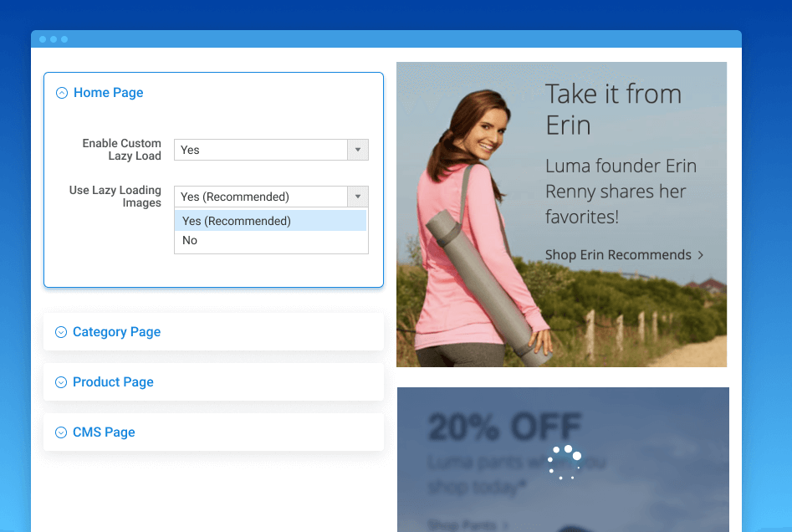Click the first dot in window title bar
Screen dimensions: 792x532
(x=43, y=39)
